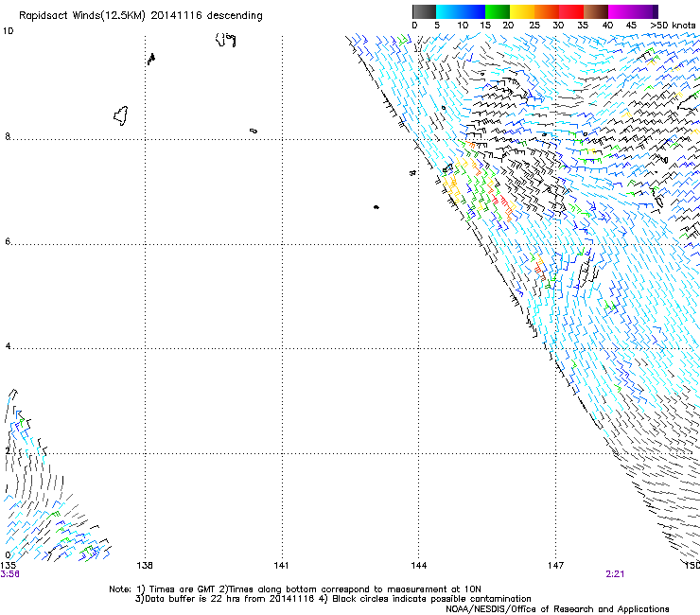
Task: Click the latitude '8' axis label
Action: point(8,136)
